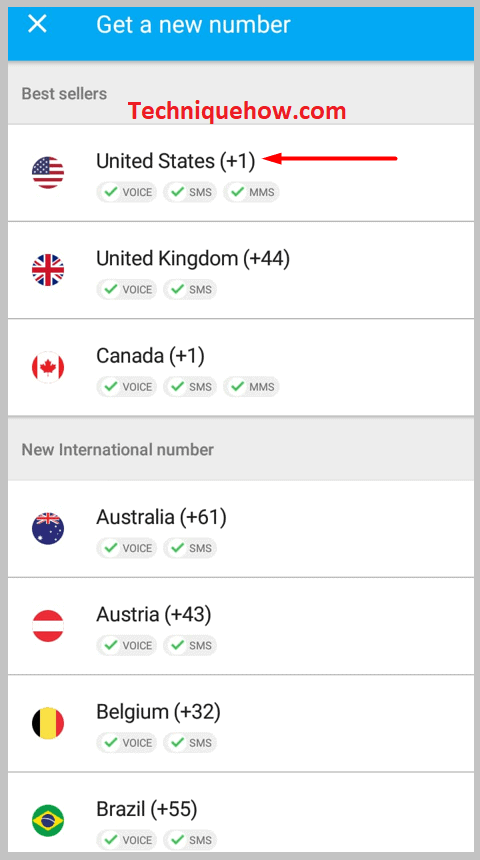Screen dimensions: 480x860
Task: Tap the Belgium flag icon
Action: tap(48, 723)
